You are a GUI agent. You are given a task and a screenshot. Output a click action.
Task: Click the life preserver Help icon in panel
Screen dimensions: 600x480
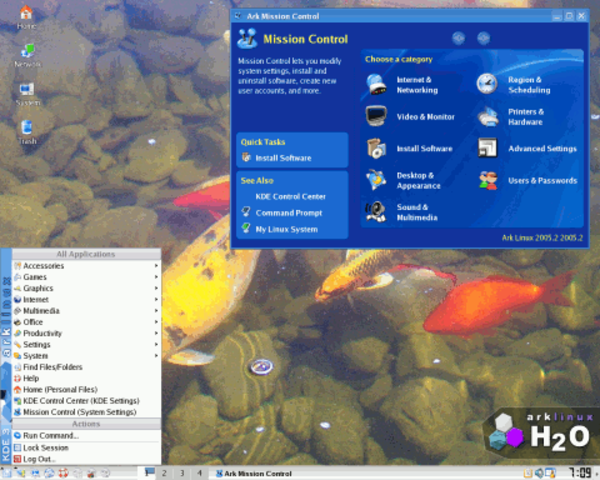pyautogui.click(x=63, y=473)
